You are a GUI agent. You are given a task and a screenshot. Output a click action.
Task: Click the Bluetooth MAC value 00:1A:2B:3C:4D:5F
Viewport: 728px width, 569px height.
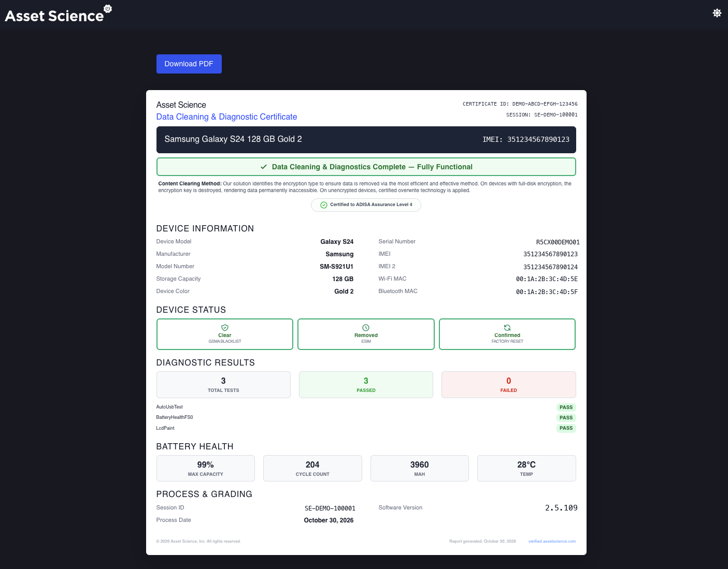click(547, 292)
